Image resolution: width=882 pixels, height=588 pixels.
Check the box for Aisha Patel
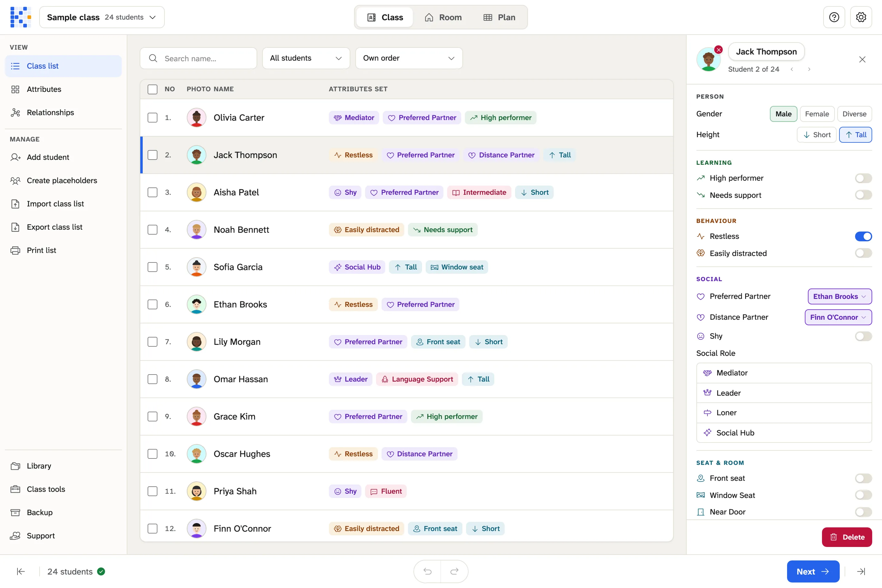pos(152,192)
